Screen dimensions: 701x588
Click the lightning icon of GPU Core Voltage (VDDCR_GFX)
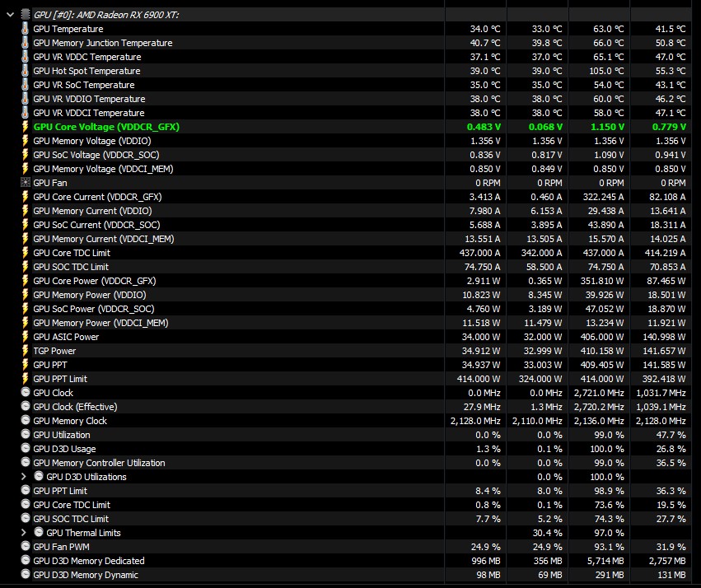tap(25, 127)
